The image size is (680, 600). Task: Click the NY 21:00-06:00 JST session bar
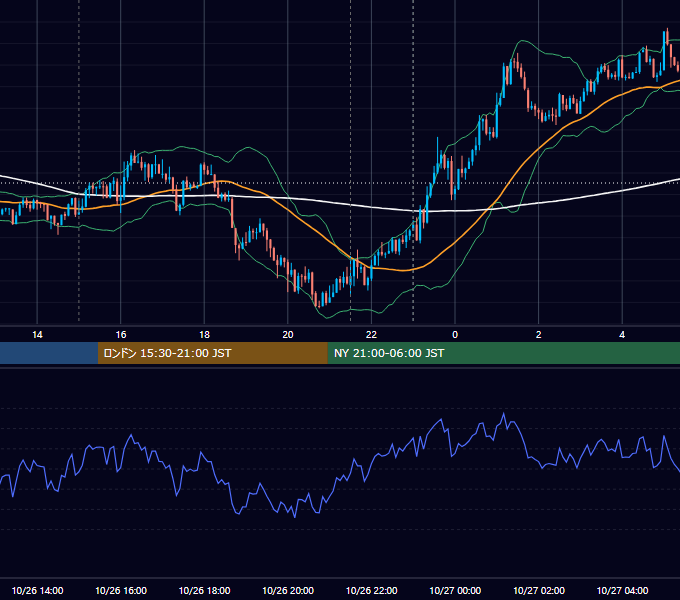point(503,353)
